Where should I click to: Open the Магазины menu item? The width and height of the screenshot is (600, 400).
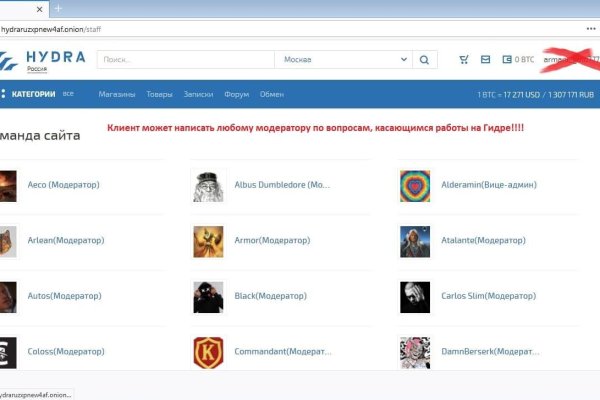[117, 94]
